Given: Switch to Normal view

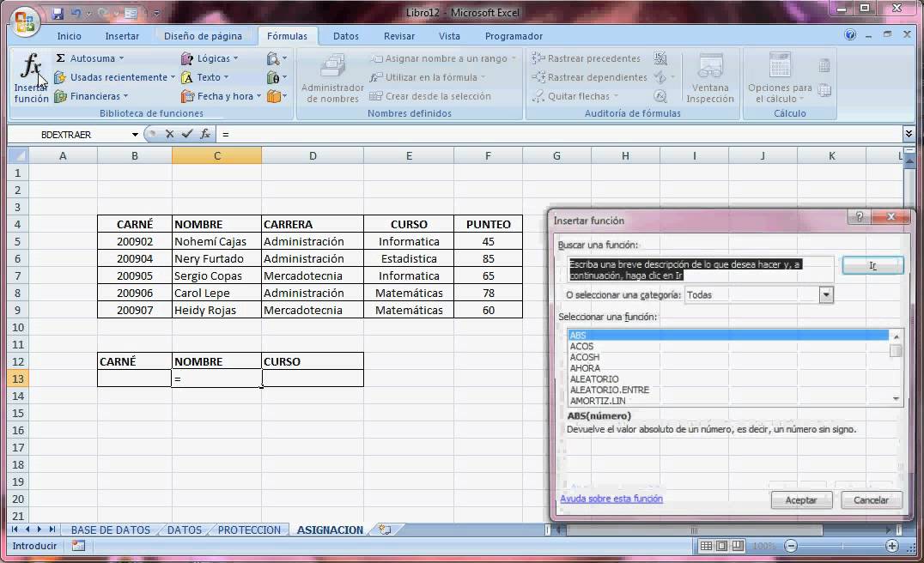Looking at the screenshot, I should tap(705, 546).
